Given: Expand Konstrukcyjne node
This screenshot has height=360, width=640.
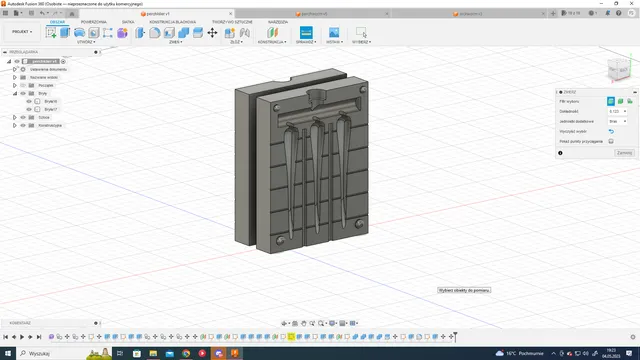Looking at the screenshot, I should pyautogui.click(x=15, y=125).
